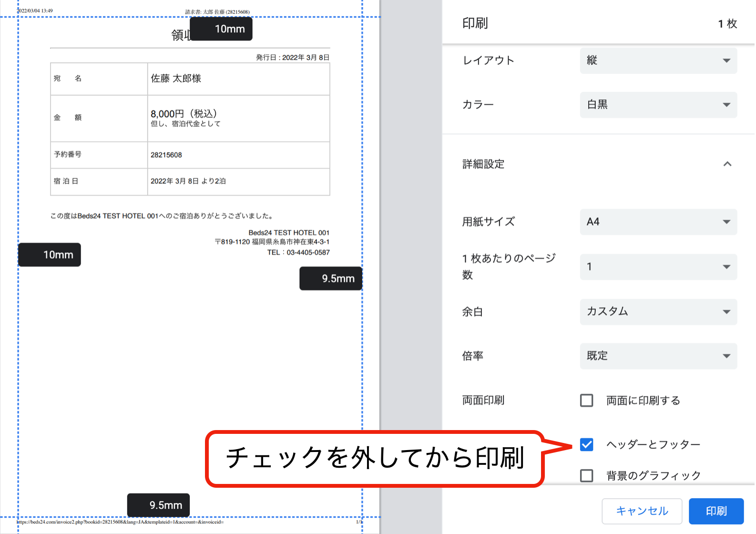Click the ヘッダーとフッター label text
This screenshot has height=534, width=756.
click(x=653, y=444)
